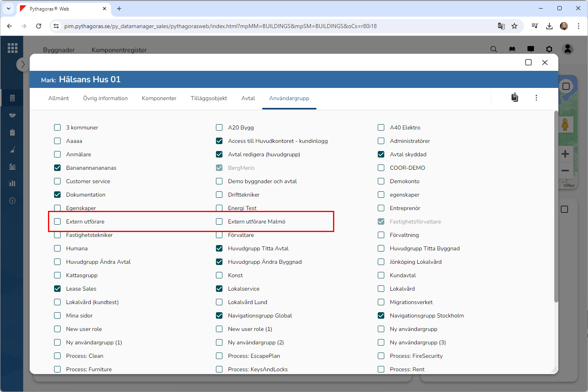Go to the Övrig information tab
The height and width of the screenshot is (392, 588).
point(105,98)
